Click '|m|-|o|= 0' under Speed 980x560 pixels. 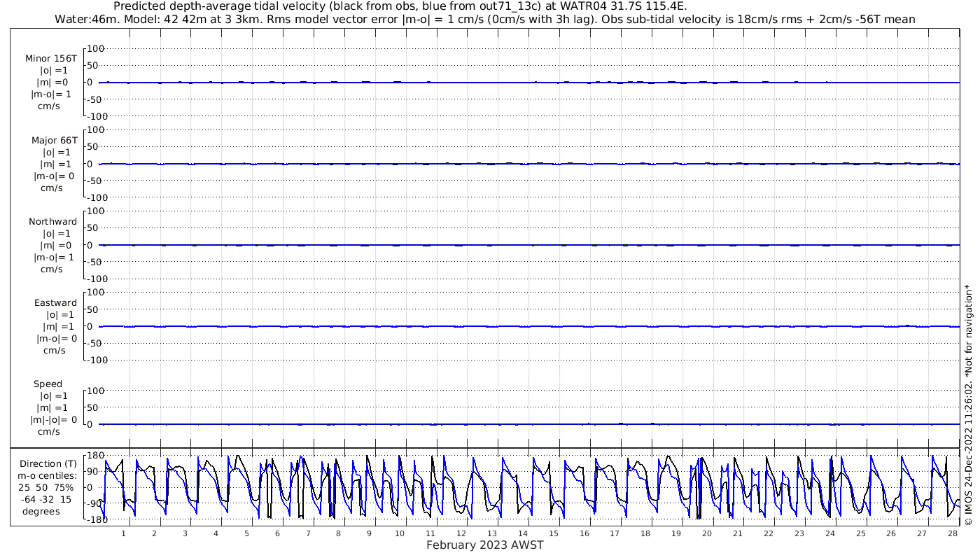[x=53, y=420]
